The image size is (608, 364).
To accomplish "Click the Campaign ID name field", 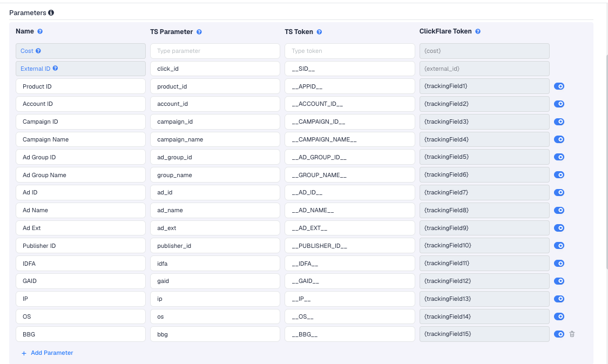I will tap(80, 122).
